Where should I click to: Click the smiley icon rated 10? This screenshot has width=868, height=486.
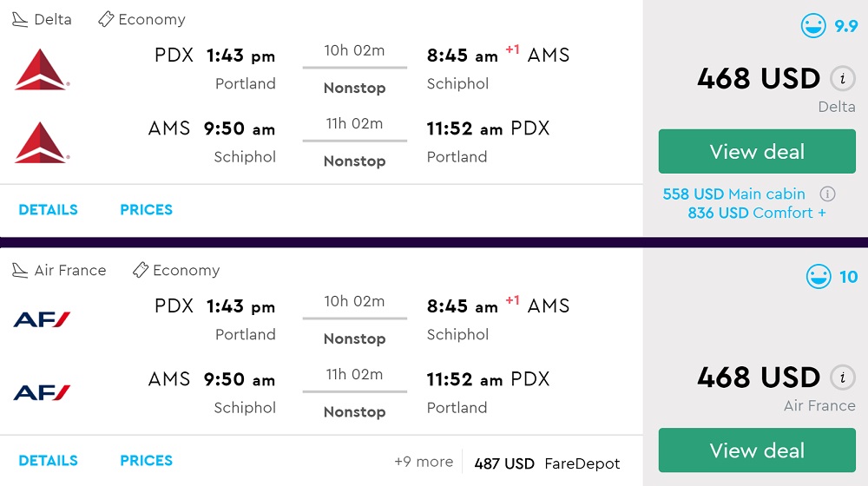pyautogui.click(x=818, y=277)
